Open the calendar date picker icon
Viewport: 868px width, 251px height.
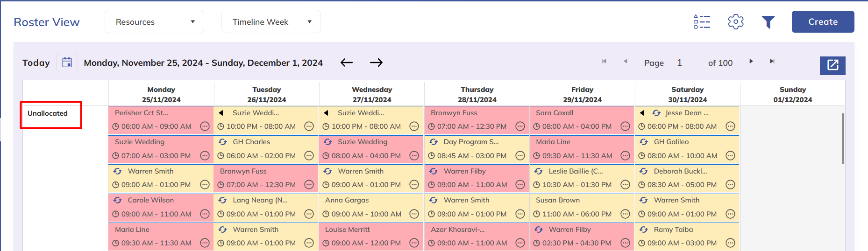(x=67, y=63)
